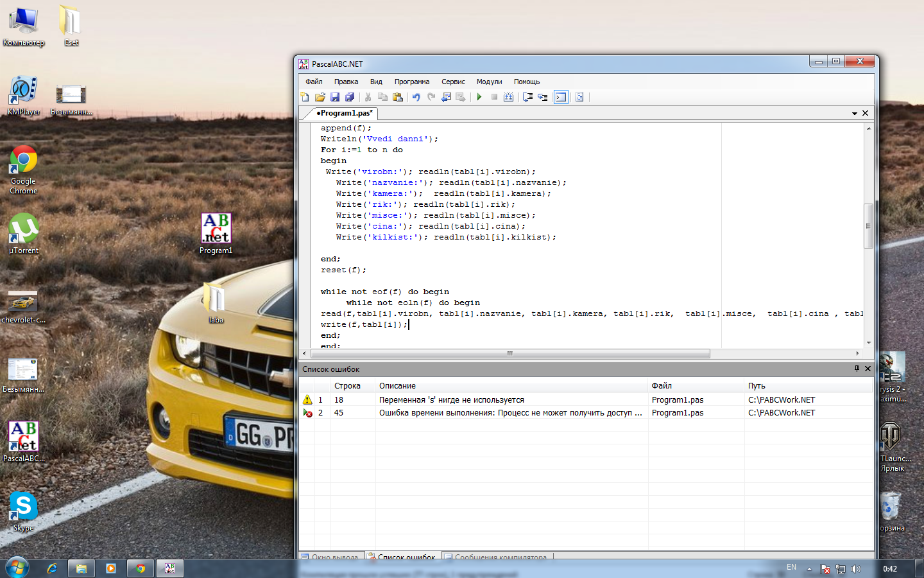Open the Windows Start menu
Image resolution: width=924 pixels, height=578 pixels.
coord(17,568)
